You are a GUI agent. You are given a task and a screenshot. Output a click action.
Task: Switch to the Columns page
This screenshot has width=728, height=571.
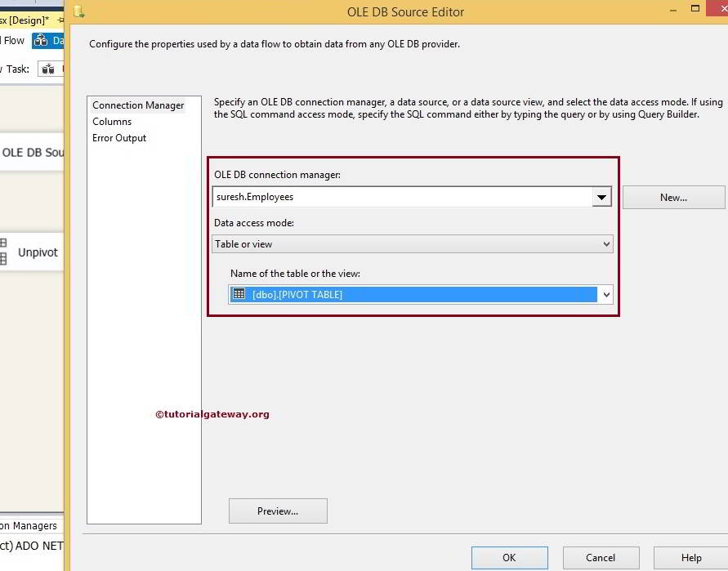tap(114, 121)
